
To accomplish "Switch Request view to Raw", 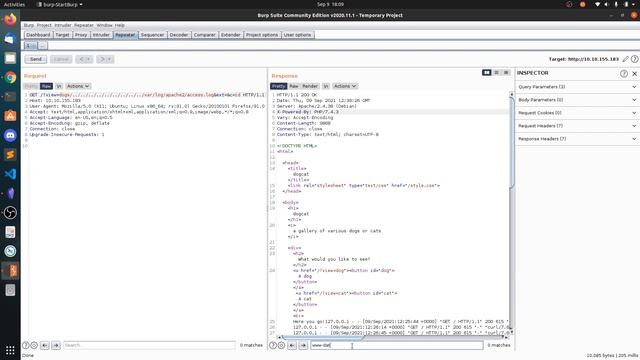I will point(47,86).
